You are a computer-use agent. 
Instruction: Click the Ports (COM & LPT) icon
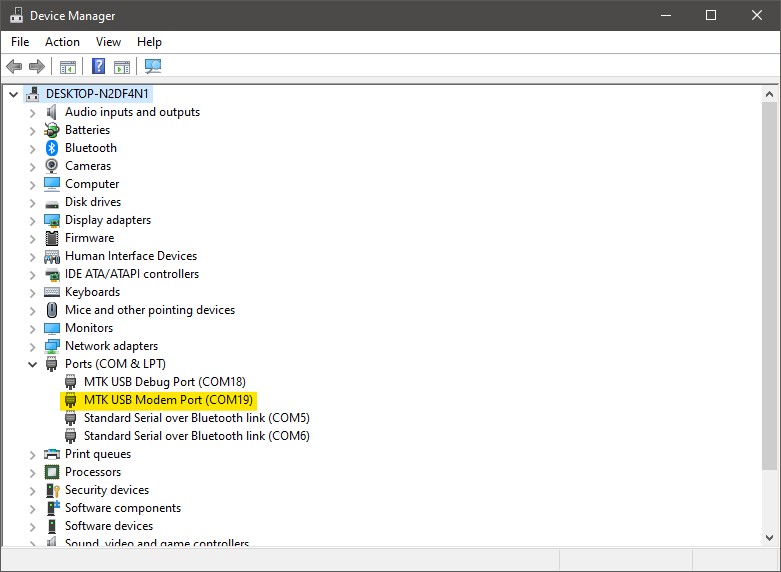(x=52, y=364)
